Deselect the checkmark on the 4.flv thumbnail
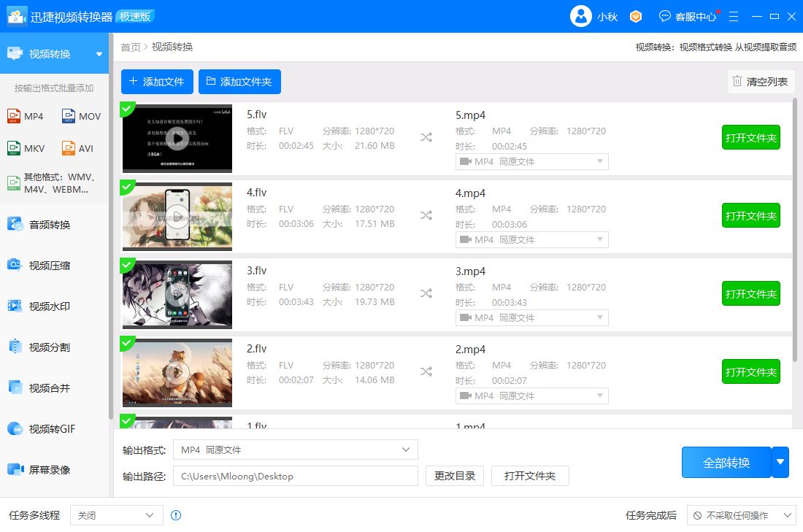This screenshot has height=532, width=803. [x=128, y=186]
